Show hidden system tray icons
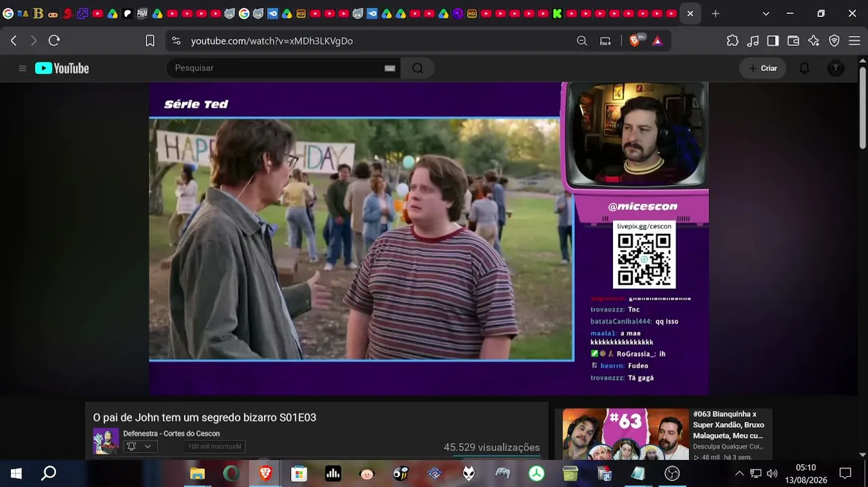868x487 pixels. pyautogui.click(x=739, y=473)
